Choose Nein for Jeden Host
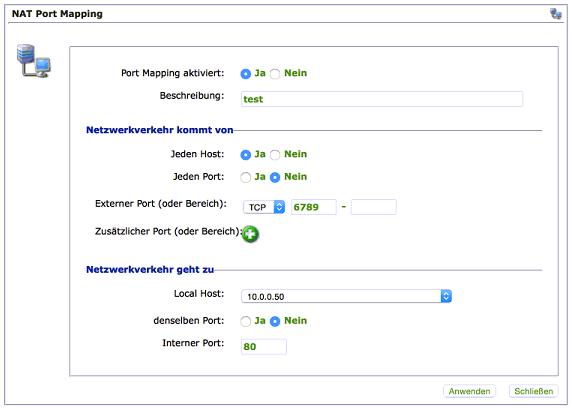Image resolution: width=572 pixels, height=408 pixels. [275, 155]
